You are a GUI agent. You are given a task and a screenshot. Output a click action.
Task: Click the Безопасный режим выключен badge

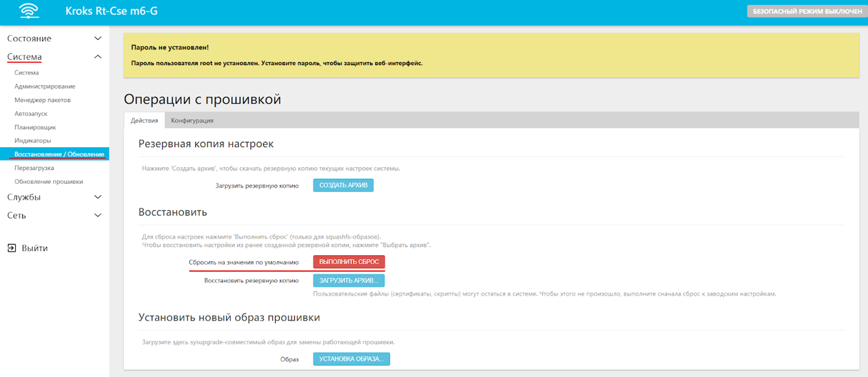[807, 11]
